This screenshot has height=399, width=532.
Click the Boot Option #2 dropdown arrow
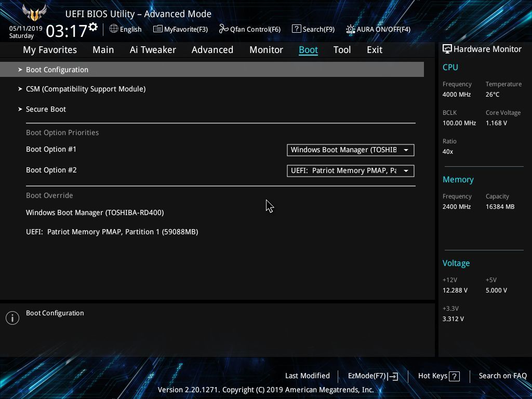point(406,170)
